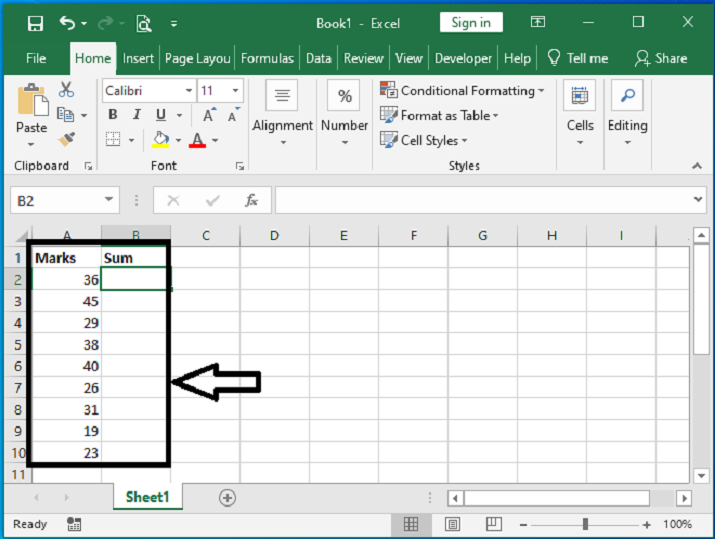
Task: Click the Macro recording status icon
Action: click(x=73, y=524)
